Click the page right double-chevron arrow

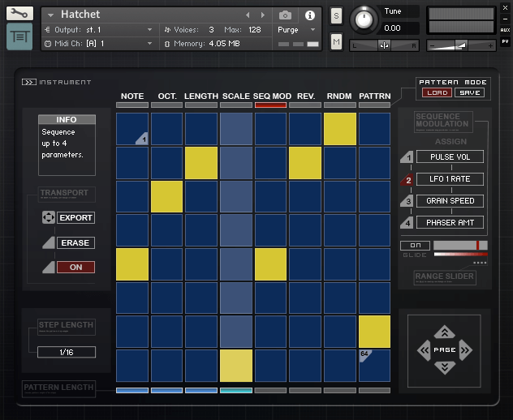pos(465,350)
